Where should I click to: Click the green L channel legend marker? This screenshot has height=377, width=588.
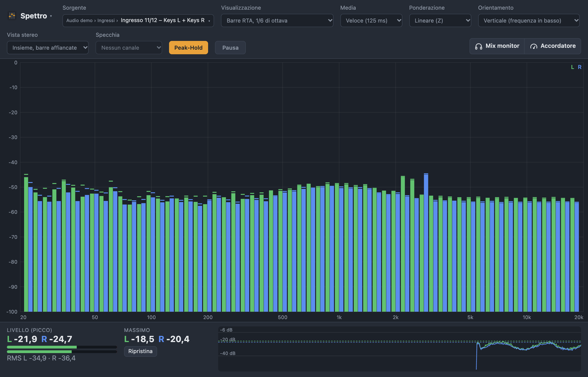point(573,67)
